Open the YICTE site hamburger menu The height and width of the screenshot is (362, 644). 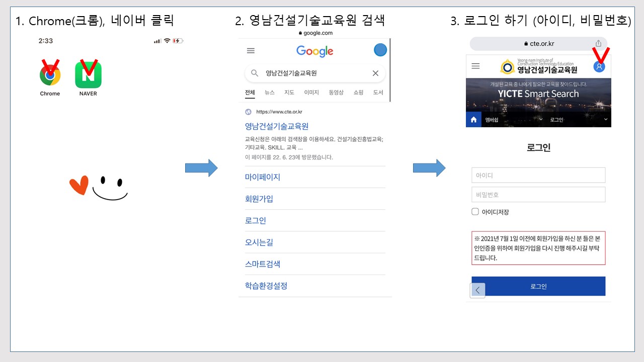click(475, 66)
